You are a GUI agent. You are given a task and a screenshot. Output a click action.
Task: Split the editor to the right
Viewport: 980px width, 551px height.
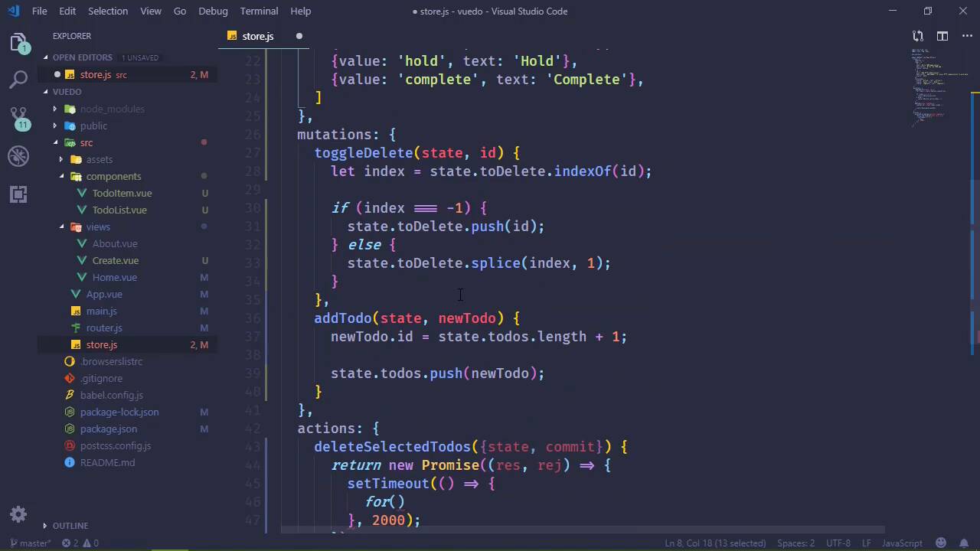(942, 36)
